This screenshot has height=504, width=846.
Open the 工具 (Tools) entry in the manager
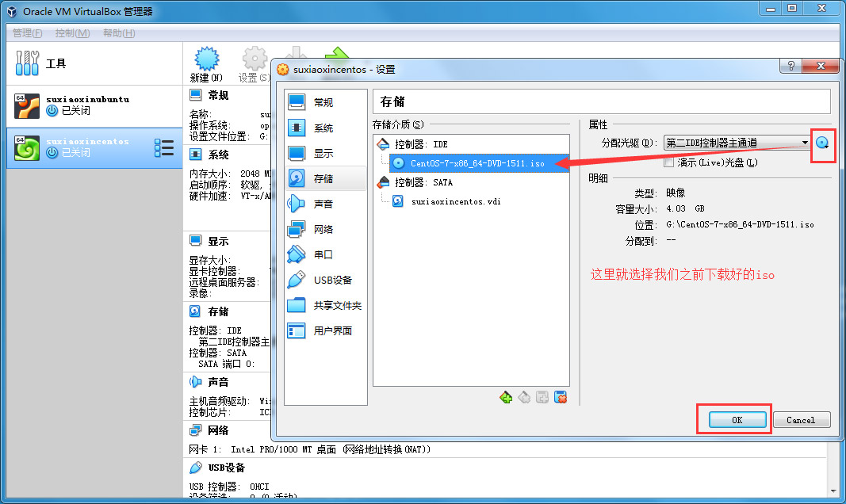pyautogui.click(x=94, y=63)
